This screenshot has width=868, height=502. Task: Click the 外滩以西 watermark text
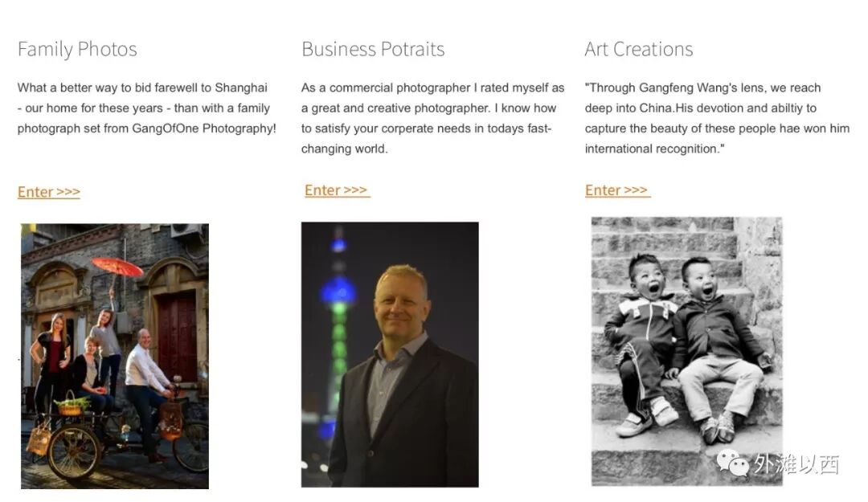coord(796,463)
